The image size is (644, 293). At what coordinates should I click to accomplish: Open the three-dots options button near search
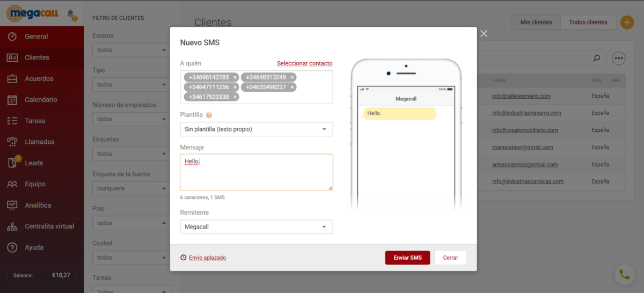[x=618, y=58]
